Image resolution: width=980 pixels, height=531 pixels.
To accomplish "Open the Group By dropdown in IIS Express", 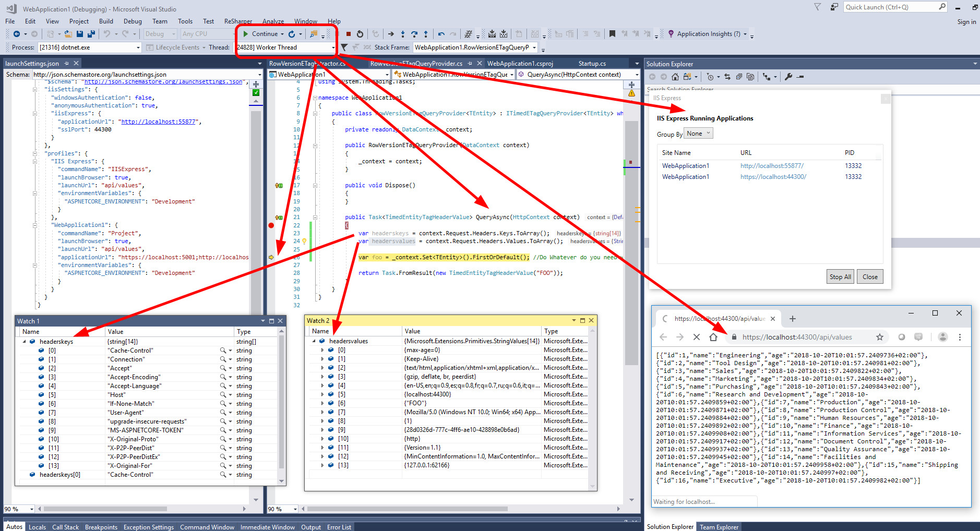I will click(x=698, y=133).
